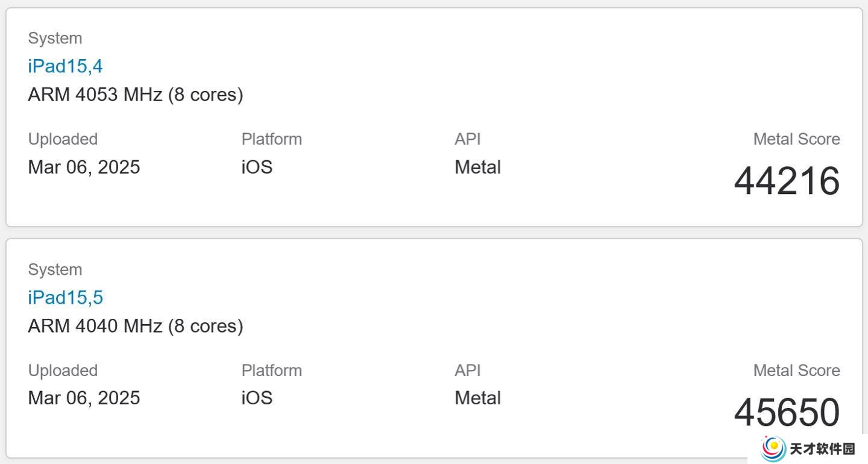Click the Platform label in iPad15,4 card

(271, 139)
